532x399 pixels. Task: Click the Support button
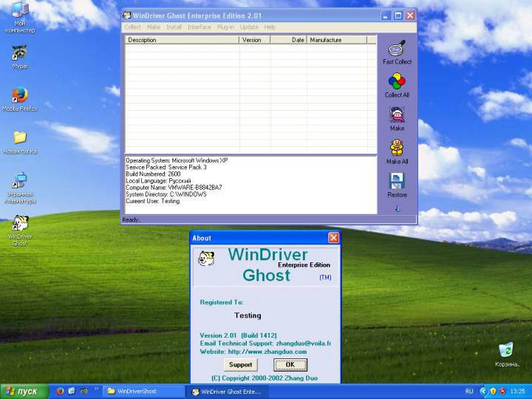coord(240,364)
